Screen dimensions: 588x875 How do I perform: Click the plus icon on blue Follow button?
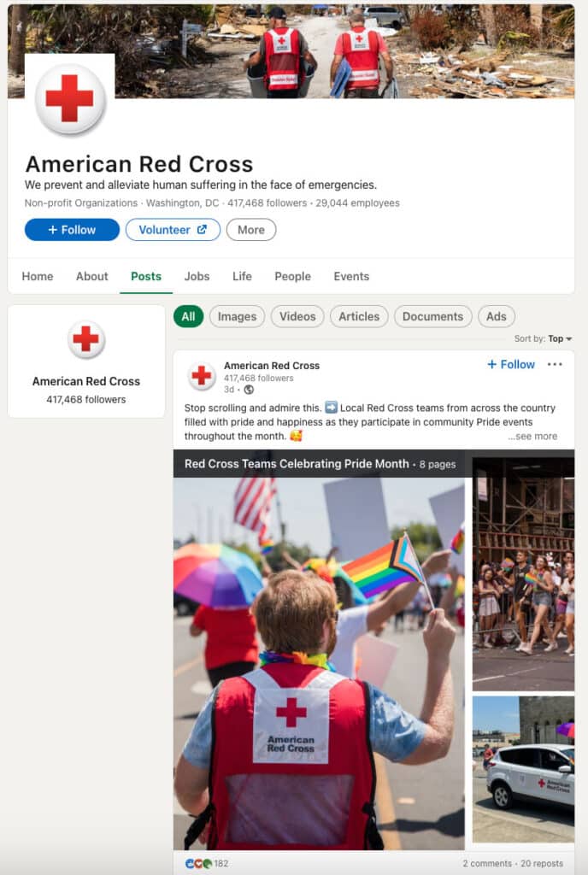pos(53,229)
